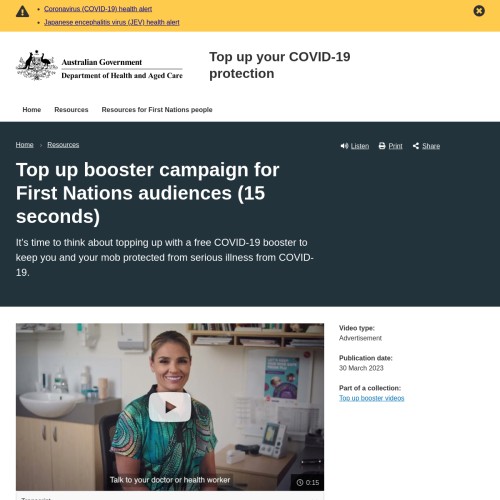Click the warning triangle alert icon
Screen dimensions: 500x500
pyautogui.click(x=22, y=12)
